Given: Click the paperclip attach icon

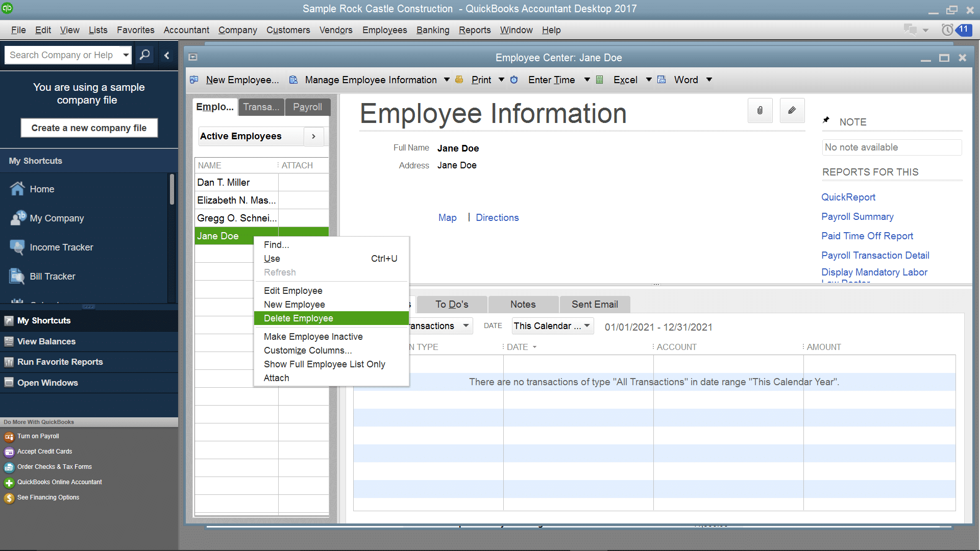Looking at the screenshot, I should (760, 110).
